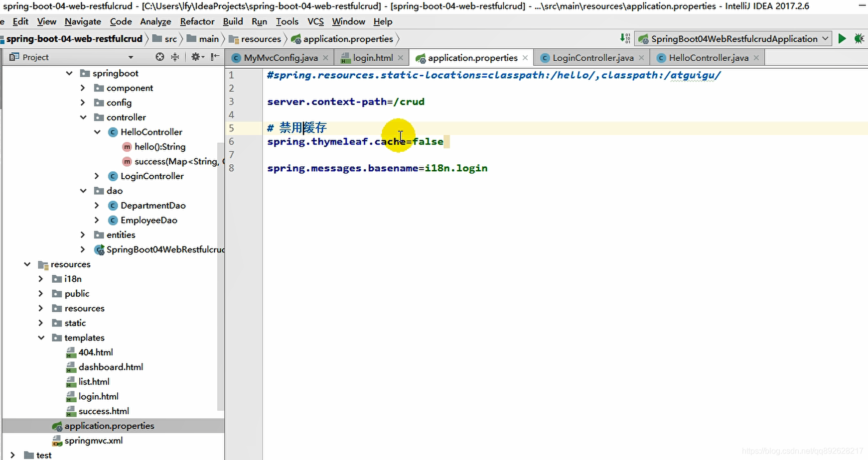Close the application.properties tab

525,58
